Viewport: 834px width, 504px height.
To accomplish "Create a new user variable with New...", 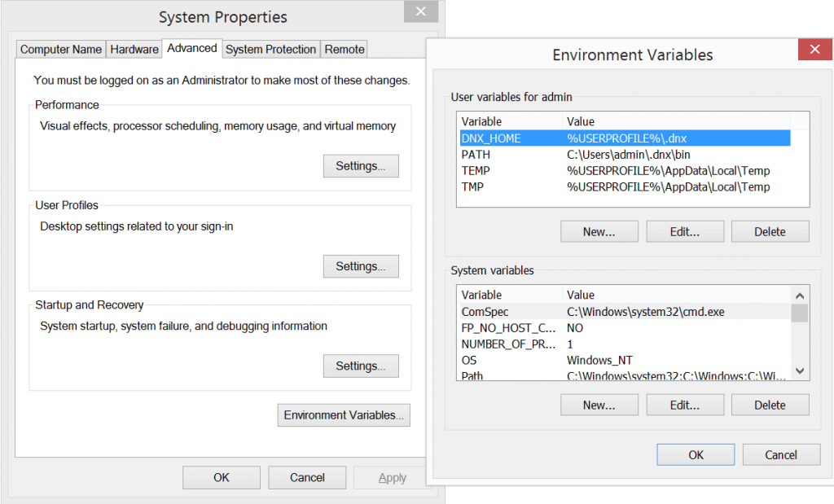I will 599,232.
